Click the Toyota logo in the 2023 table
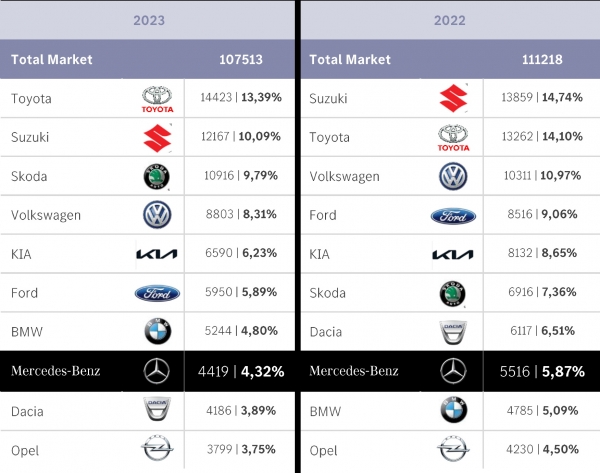 (x=157, y=99)
